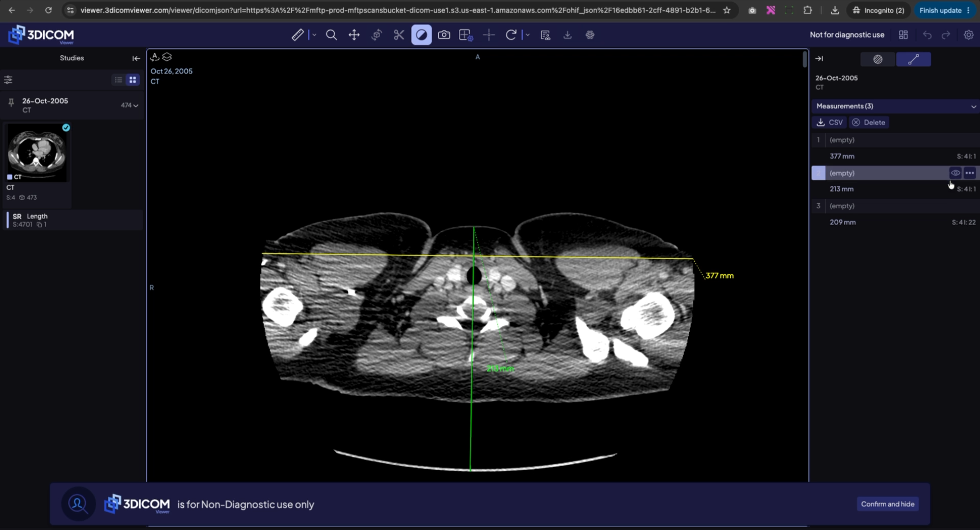This screenshot has height=530, width=980.
Task: Open the measurement tool dropdown arrow
Action: tap(314, 35)
